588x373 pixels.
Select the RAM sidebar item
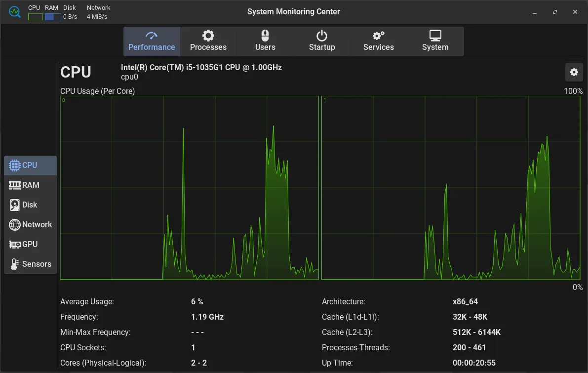tap(30, 185)
